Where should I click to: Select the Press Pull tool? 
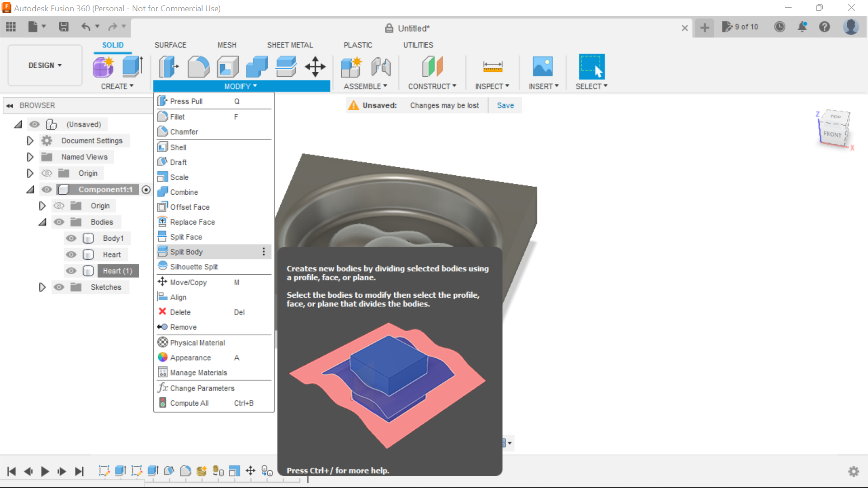click(185, 101)
